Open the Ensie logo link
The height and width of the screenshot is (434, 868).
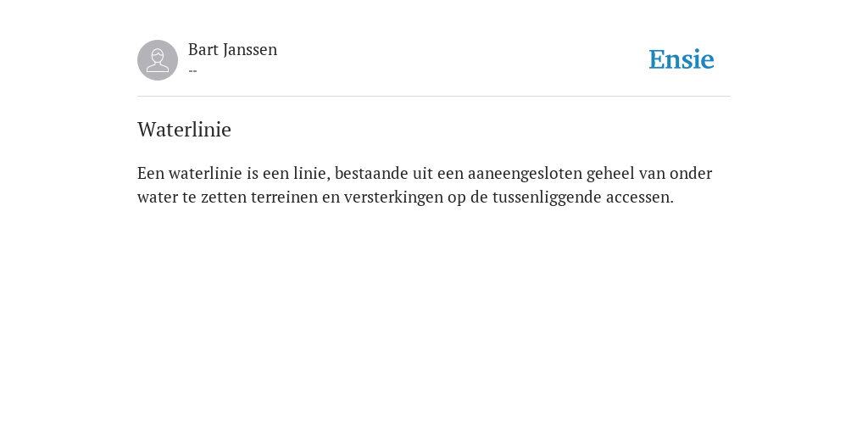(x=682, y=60)
